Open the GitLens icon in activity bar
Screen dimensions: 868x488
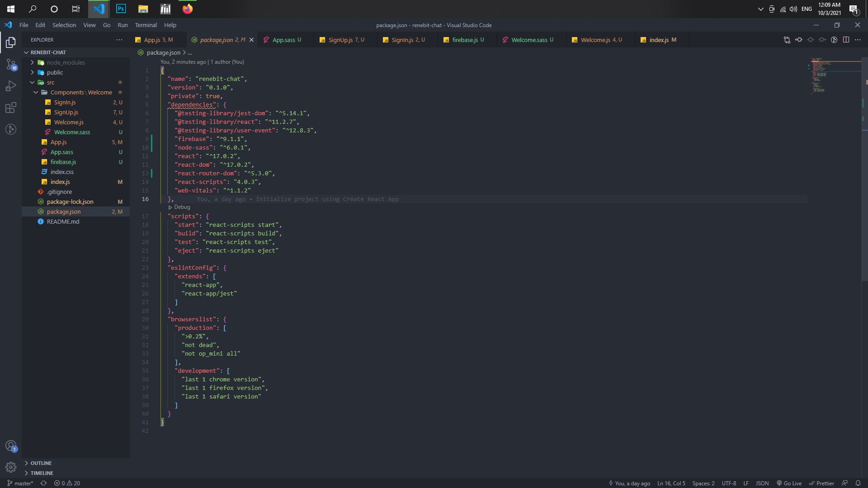11,129
